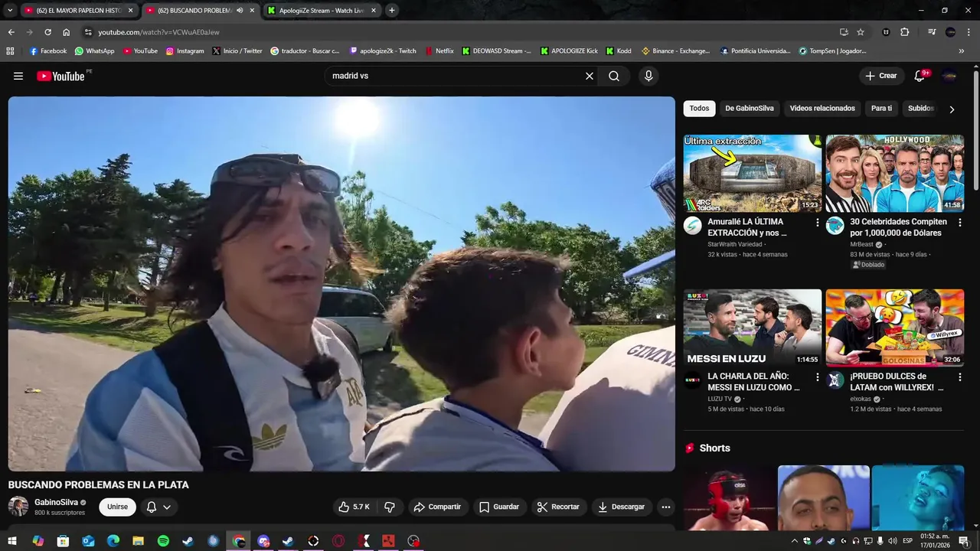
Task: Join the channel with Unirse
Action: [117, 507]
